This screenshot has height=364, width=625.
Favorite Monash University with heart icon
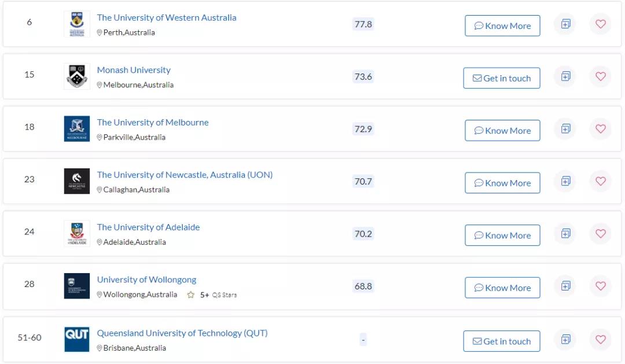coord(600,76)
